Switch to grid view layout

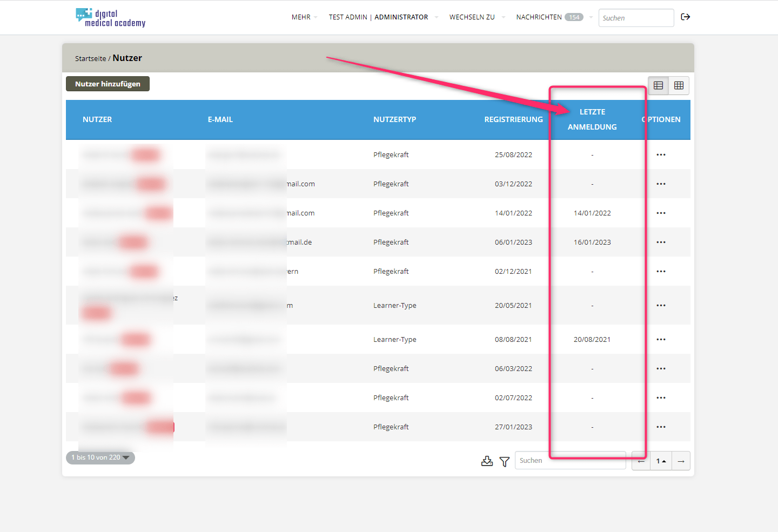click(679, 85)
